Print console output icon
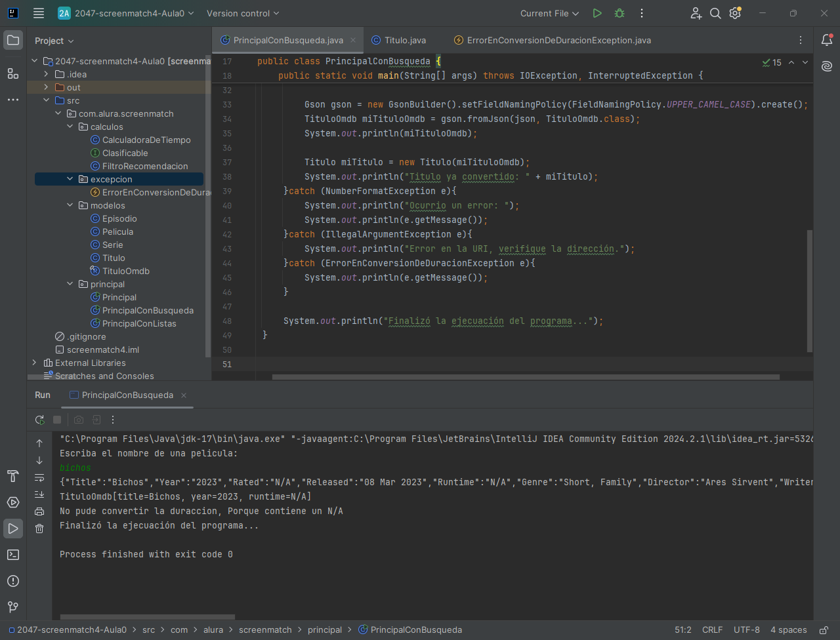The image size is (840, 640). click(x=39, y=511)
